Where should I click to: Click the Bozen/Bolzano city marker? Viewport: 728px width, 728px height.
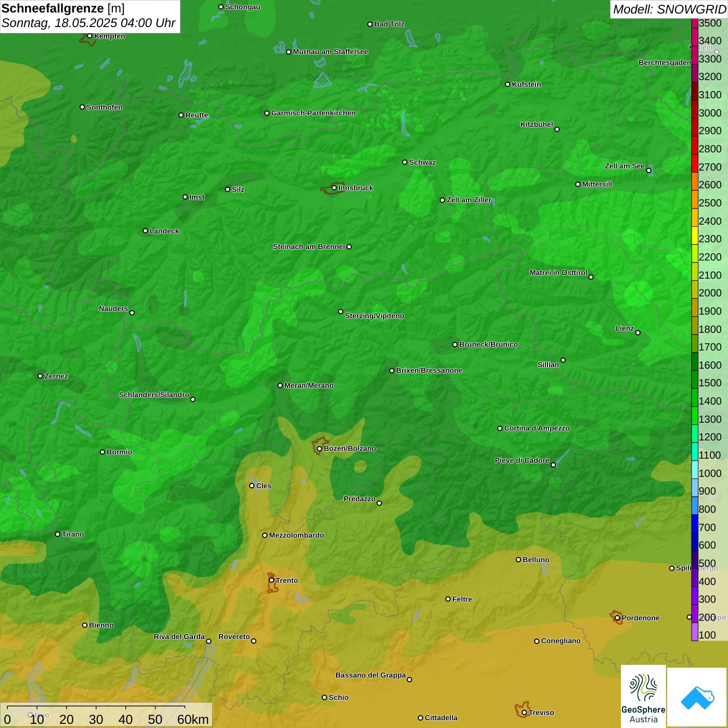coord(319,449)
